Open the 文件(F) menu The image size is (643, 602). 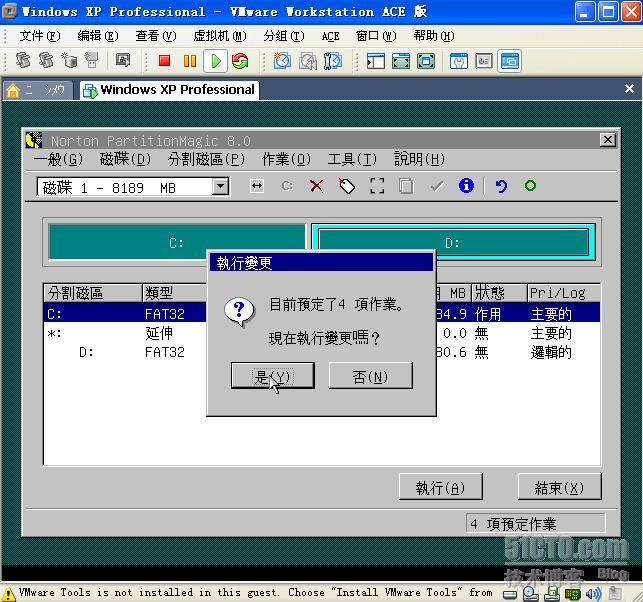[x=40, y=36]
